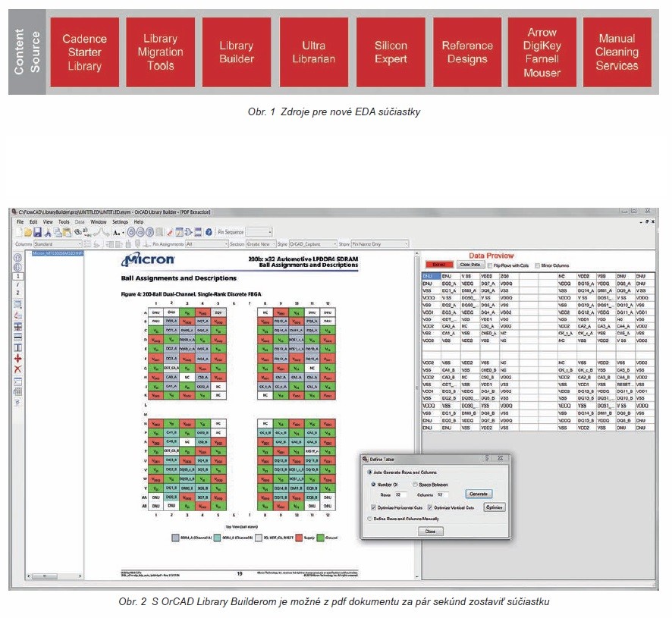Viewport: 672px width, 618px height.
Task: Select the Micron part tree item
Action: (58, 254)
